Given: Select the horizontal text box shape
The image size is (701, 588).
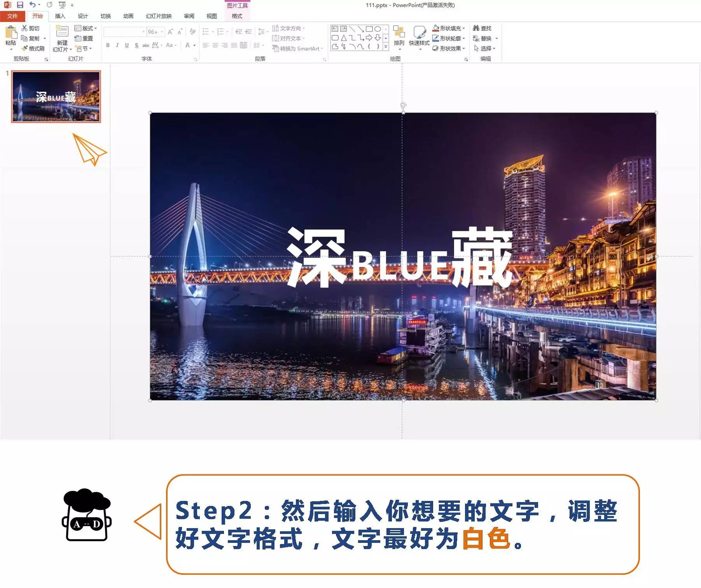Looking at the screenshot, I should click(x=335, y=29).
